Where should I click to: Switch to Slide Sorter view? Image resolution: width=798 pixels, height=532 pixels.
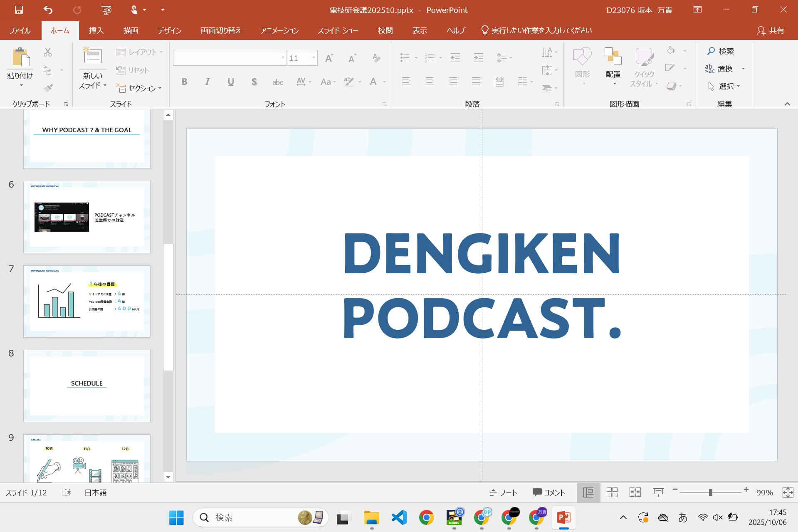click(612, 492)
